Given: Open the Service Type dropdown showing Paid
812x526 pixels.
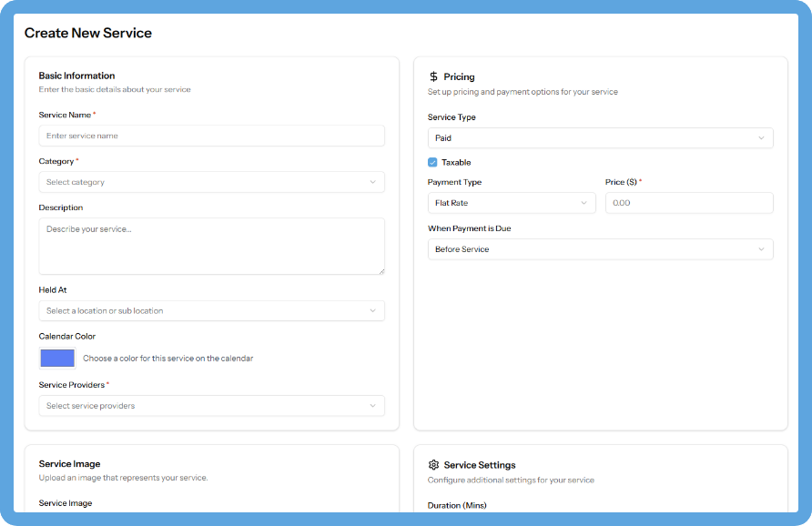Looking at the screenshot, I should [601, 137].
